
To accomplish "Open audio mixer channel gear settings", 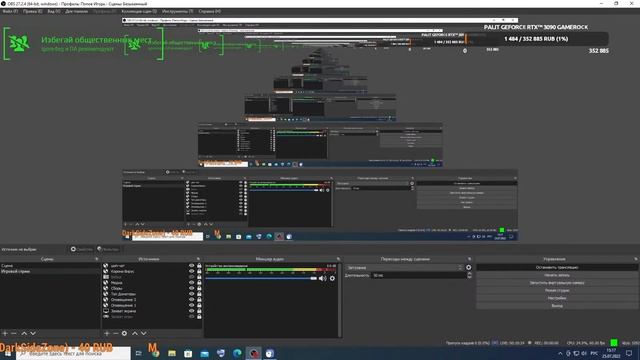I will click(x=332, y=278).
